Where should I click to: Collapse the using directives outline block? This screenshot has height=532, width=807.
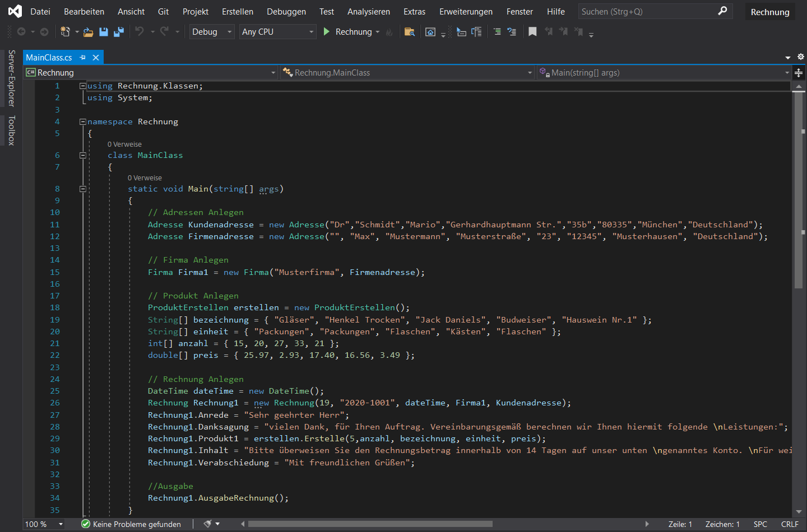coord(83,86)
